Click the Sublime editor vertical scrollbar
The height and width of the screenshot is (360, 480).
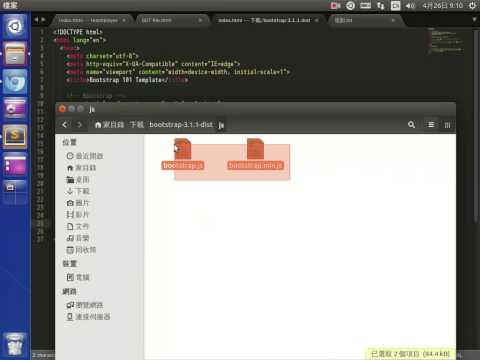click(x=476, y=127)
